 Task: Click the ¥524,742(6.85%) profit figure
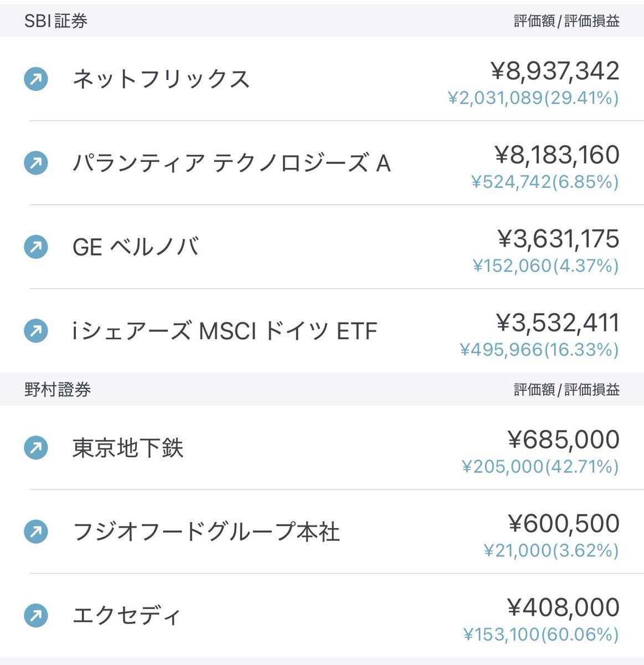(x=545, y=182)
